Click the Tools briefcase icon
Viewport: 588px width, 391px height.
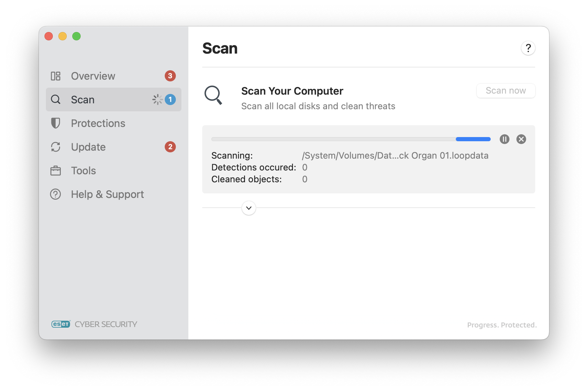tap(56, 171)
